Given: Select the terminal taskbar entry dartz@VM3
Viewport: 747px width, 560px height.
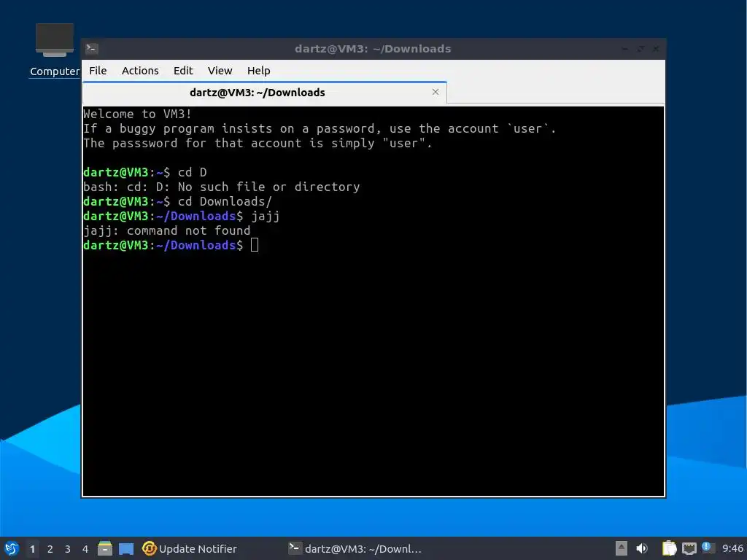Looking at the screenshot, I should click(355, 548).
